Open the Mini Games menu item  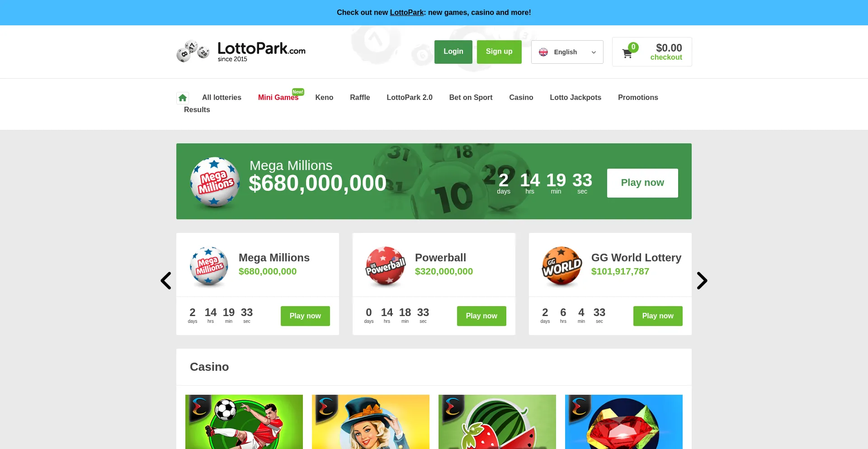coord(278,97)
